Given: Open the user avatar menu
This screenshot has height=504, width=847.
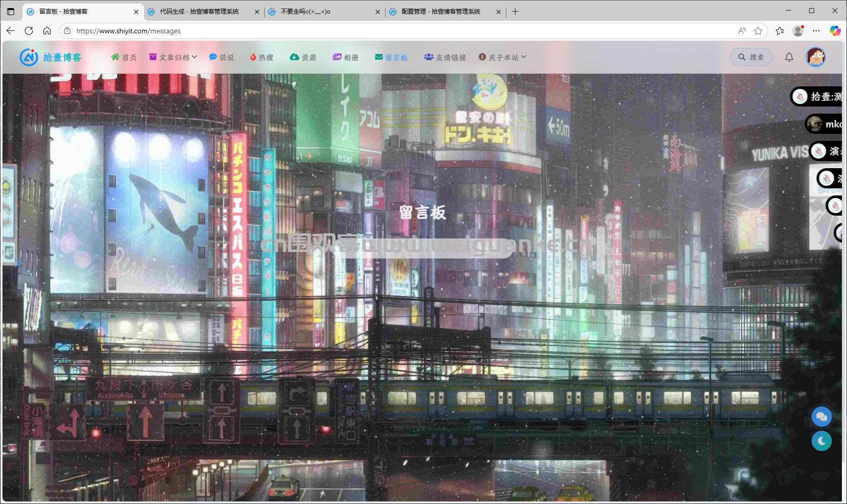Looking at the screenshot, I should [x=816, y=57].
